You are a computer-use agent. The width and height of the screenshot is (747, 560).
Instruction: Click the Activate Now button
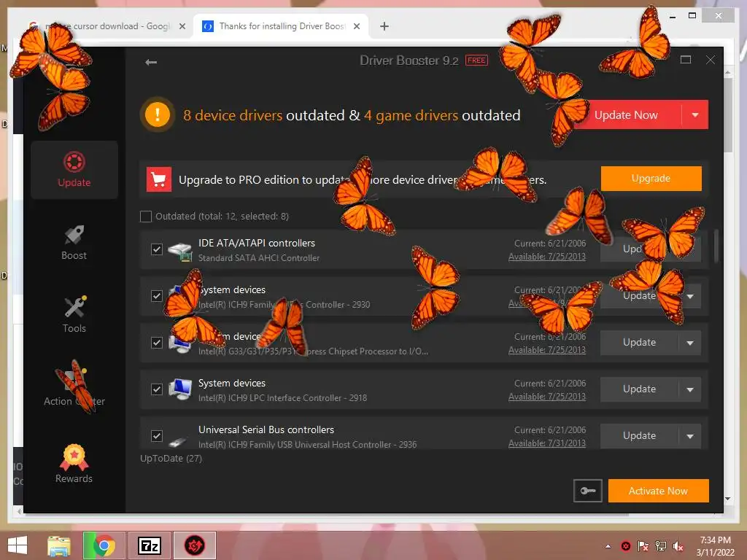point(659,491)
